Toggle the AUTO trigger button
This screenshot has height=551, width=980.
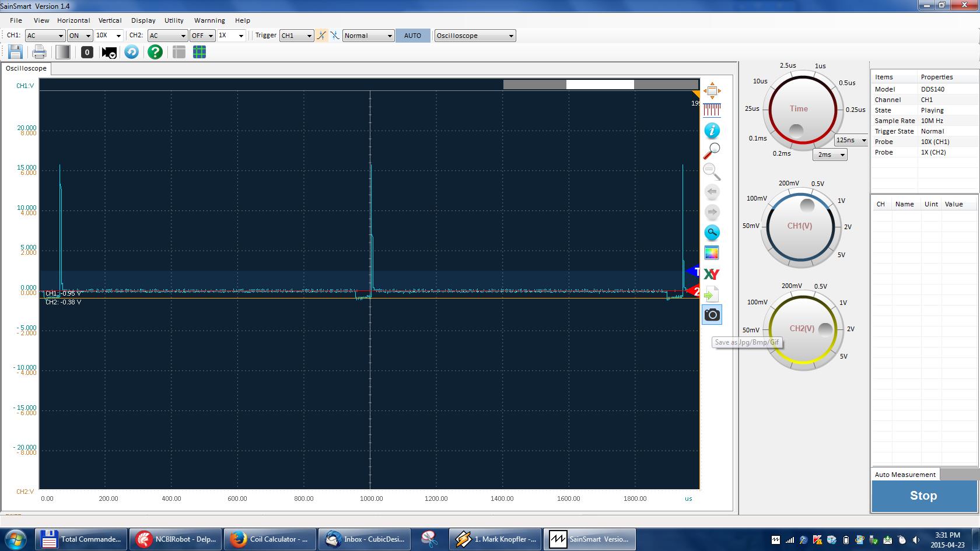click(x=412, y=36)
